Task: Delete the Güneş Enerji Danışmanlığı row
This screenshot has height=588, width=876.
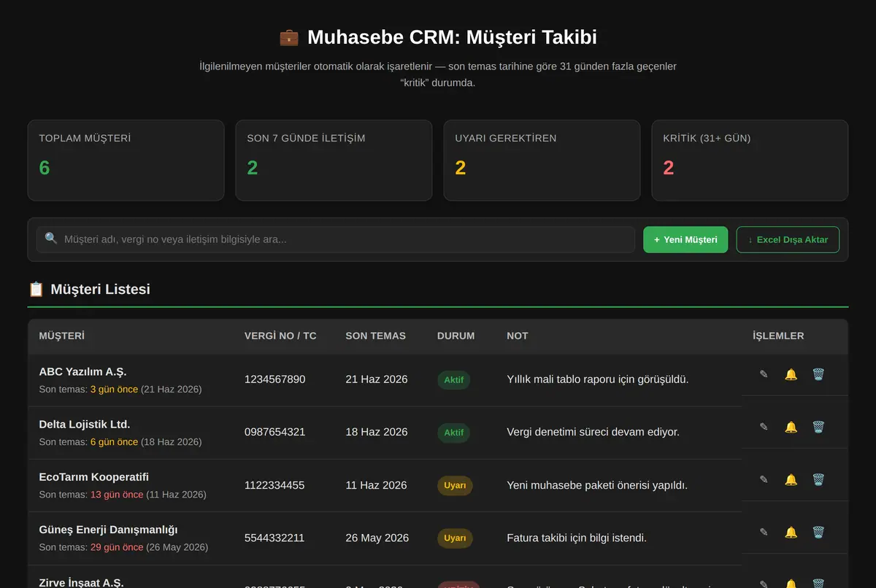Action: [818, 533]
